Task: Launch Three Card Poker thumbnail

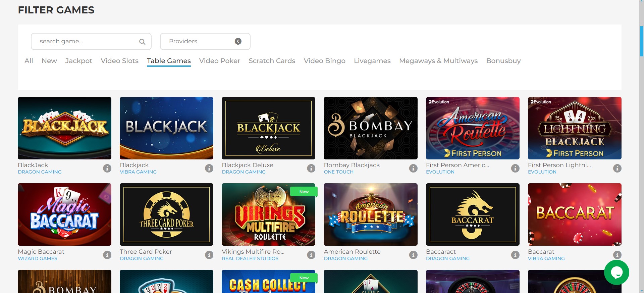Action: pyautogui.click(x=167, y=214)
